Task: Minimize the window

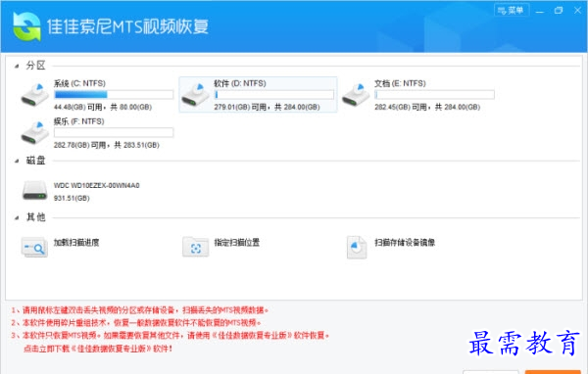Action: coord(540,11)
